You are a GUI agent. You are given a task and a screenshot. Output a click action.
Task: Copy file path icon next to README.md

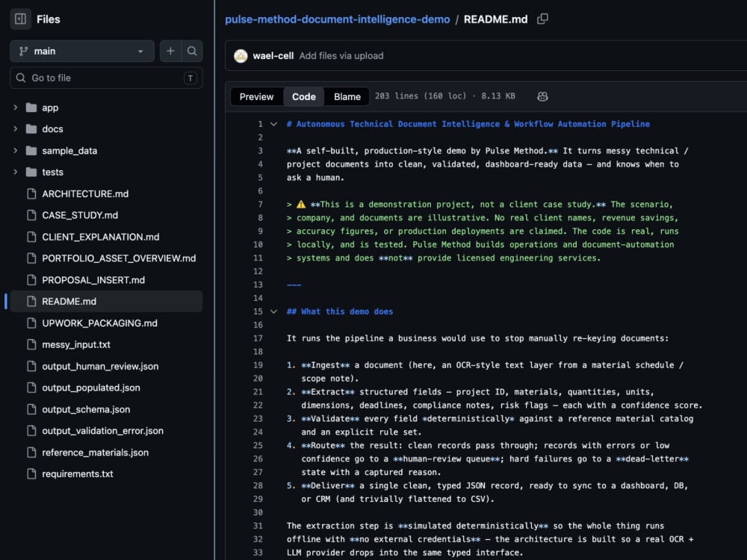pyautogui.click(x=542, y=19)
